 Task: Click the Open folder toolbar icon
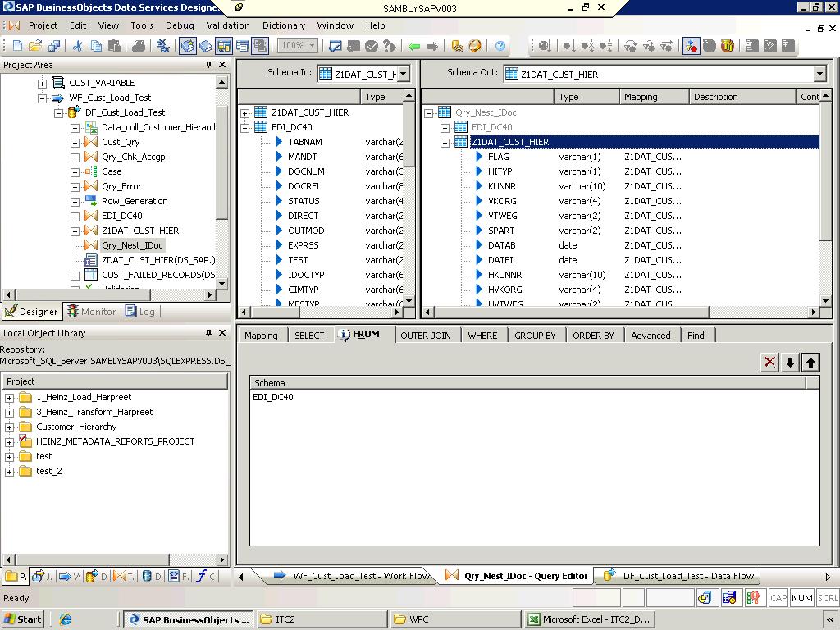[35, 46]
